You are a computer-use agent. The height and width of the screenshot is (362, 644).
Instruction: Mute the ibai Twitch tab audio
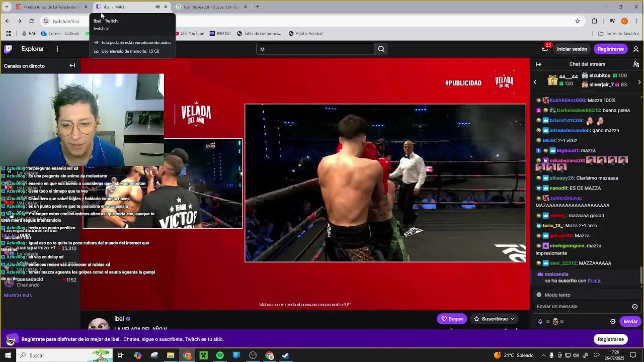(x=157, y=7)
